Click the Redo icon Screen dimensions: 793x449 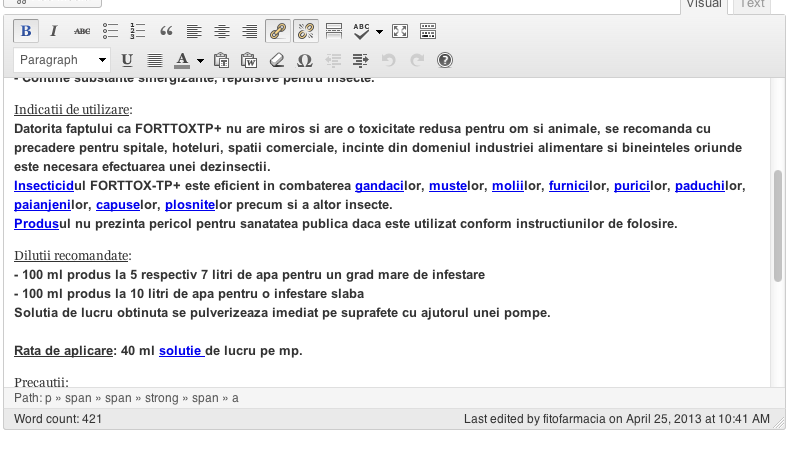tap(417, 60)
